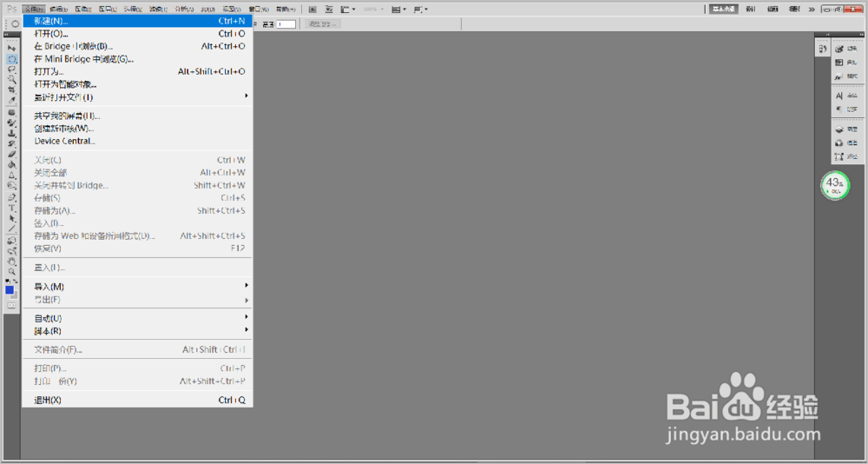Click the blue foreground color swatch
This screenshot has width=868, height=464.
click(9, 289)
